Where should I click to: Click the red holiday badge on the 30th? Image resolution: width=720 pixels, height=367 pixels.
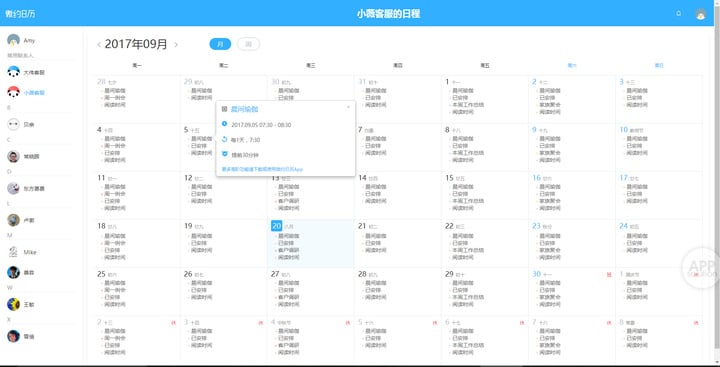[x=609, y=275]
